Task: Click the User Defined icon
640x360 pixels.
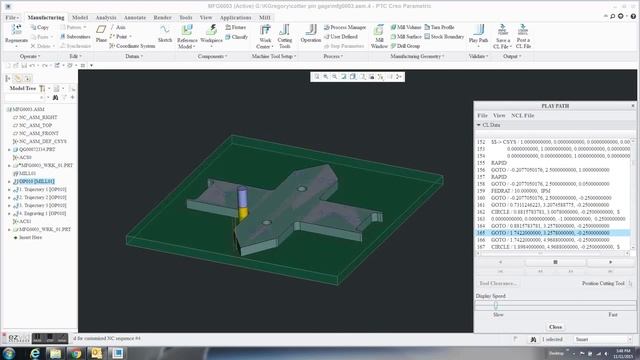Action: coord(327,37)
